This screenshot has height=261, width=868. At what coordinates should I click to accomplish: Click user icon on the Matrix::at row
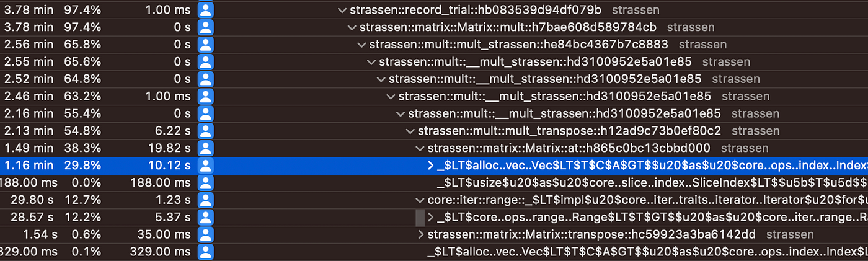pyautogui.click(x=205, y=148)
